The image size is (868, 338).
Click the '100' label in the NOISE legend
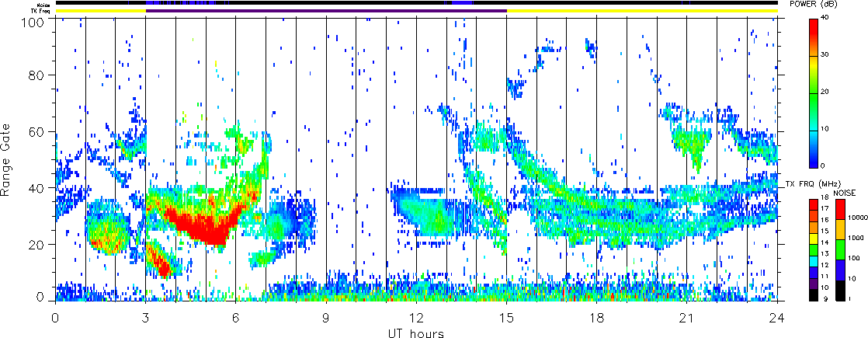(853, 258)
